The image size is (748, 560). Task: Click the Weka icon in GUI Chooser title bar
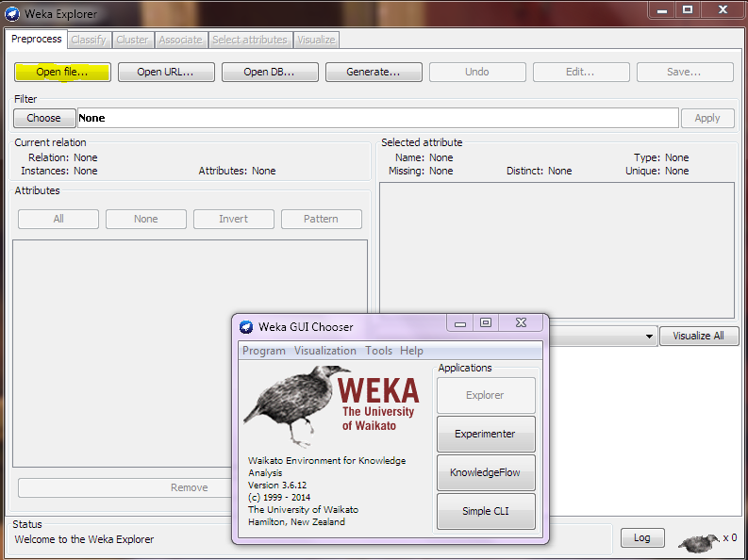click(x=245, y=327)
